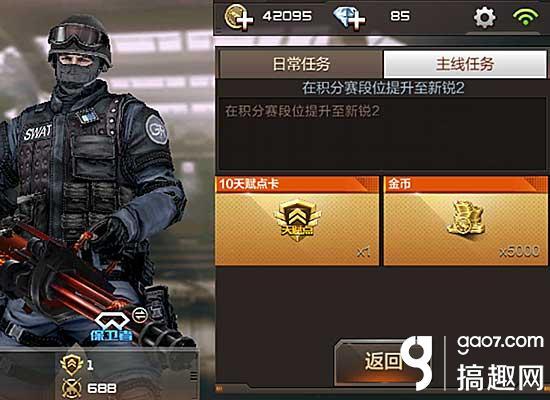Switch to the 主线任务 tab

click(x=465, y=64)
